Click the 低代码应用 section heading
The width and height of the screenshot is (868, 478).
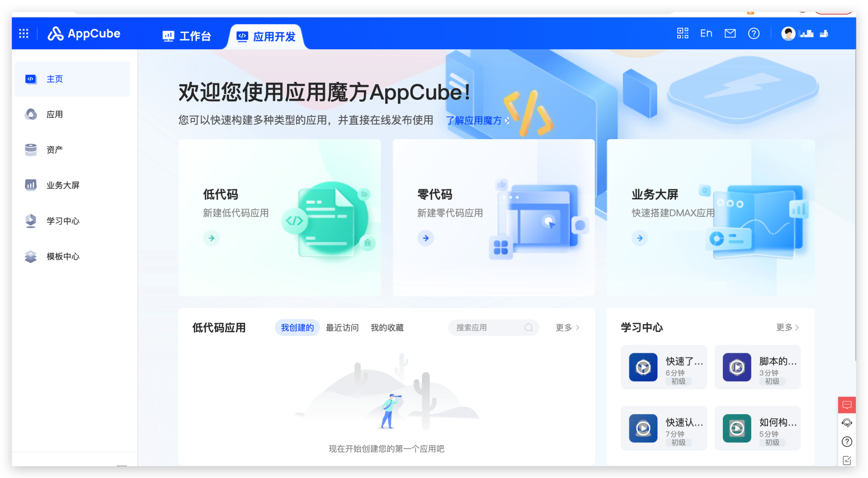219,328
